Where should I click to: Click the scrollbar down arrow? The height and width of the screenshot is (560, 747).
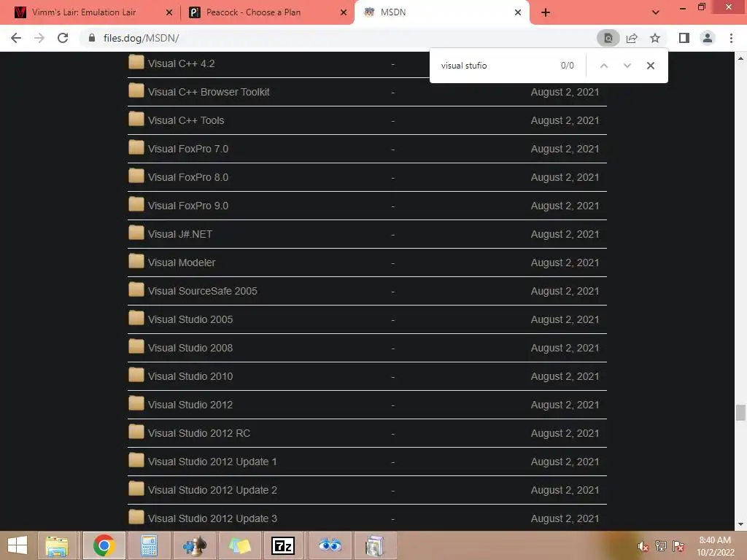(740, 525)
